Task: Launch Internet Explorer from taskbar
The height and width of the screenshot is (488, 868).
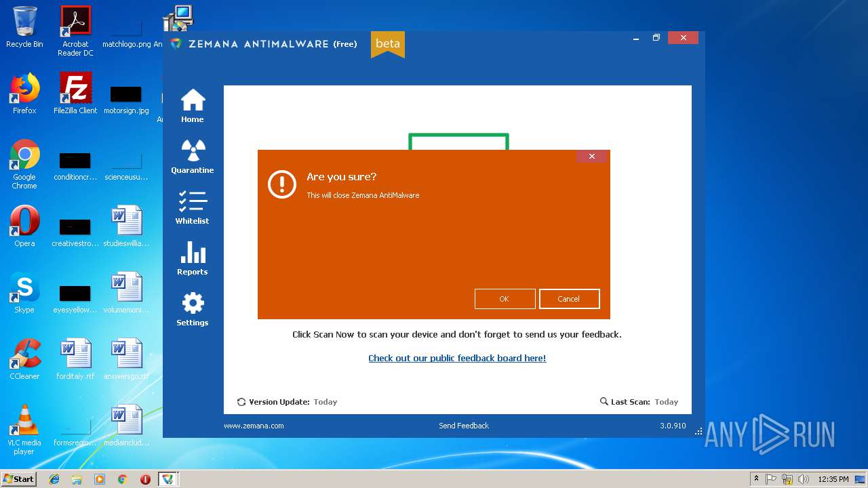Action: pos(54,479)
